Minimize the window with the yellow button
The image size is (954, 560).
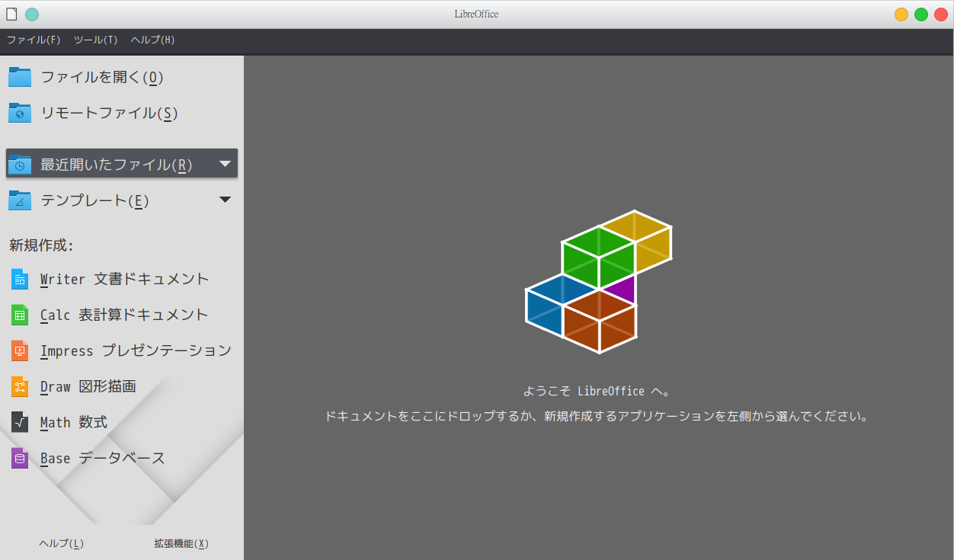pos(901,14)
